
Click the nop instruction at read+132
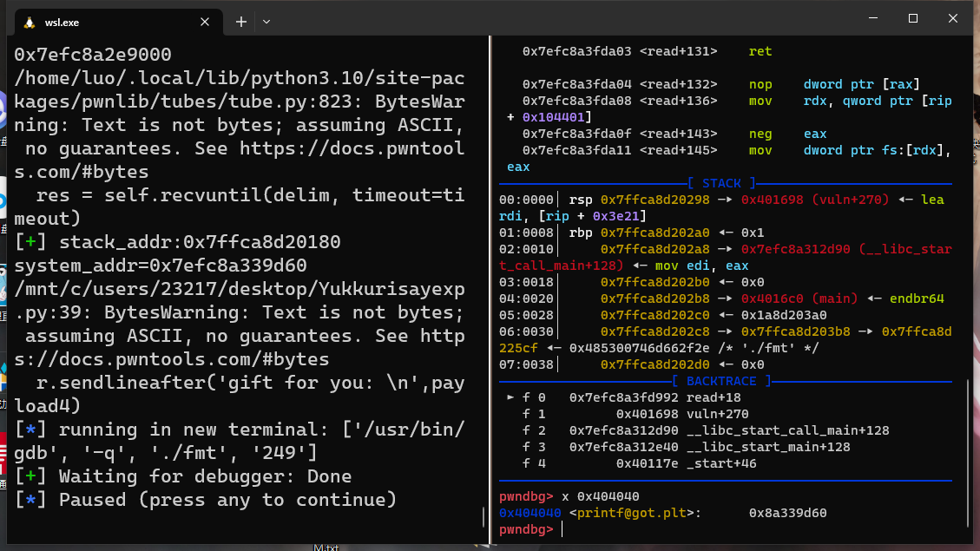click(x=760, y=84)
